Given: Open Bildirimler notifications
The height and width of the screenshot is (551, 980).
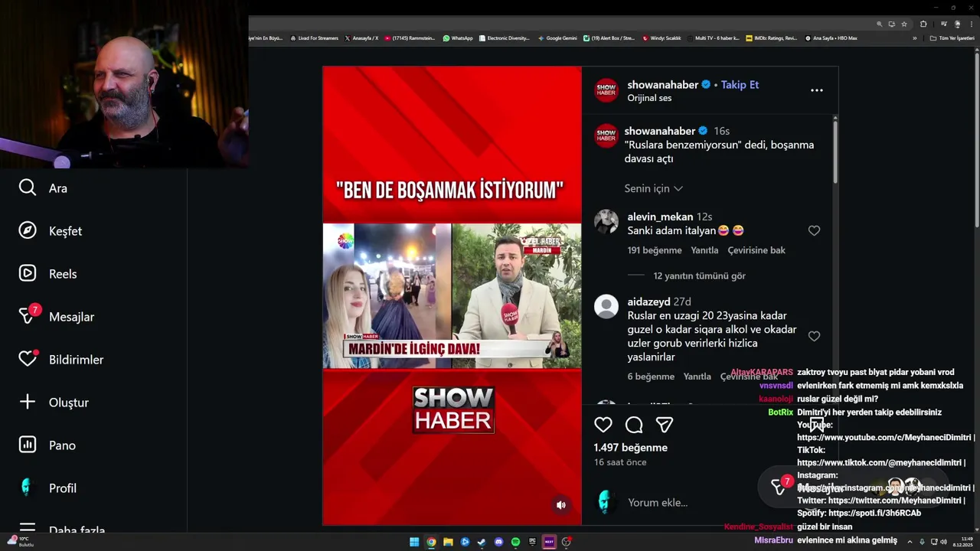Looking at the screenshot, I should pos(61,360).
